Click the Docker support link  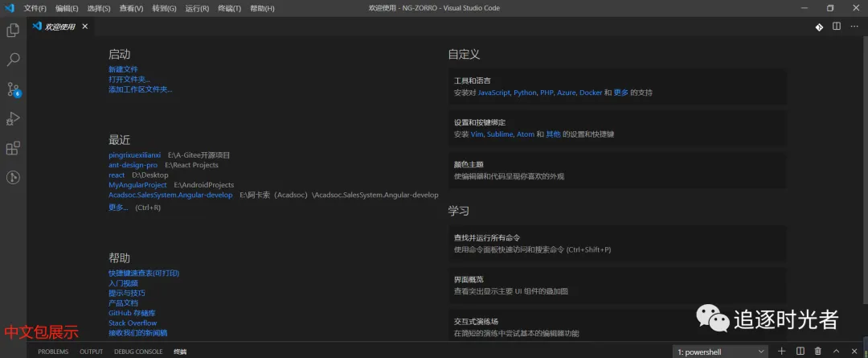591,93
